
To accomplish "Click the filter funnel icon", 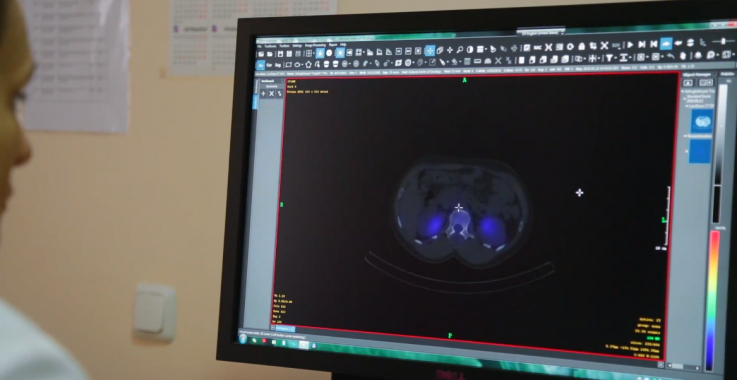I will pos(609,57).
